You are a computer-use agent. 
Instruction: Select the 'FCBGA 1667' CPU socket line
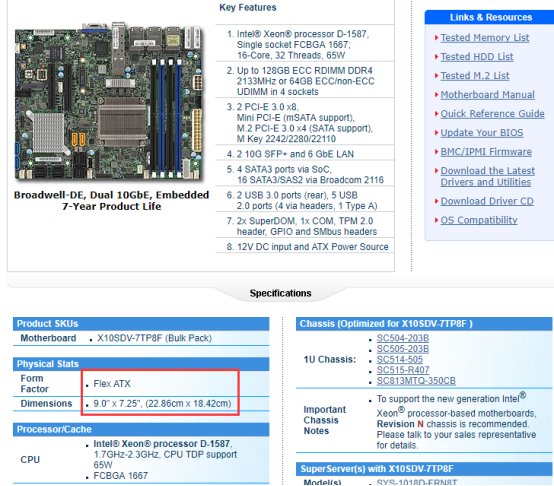pyautogui.click(x=120, y=476)
